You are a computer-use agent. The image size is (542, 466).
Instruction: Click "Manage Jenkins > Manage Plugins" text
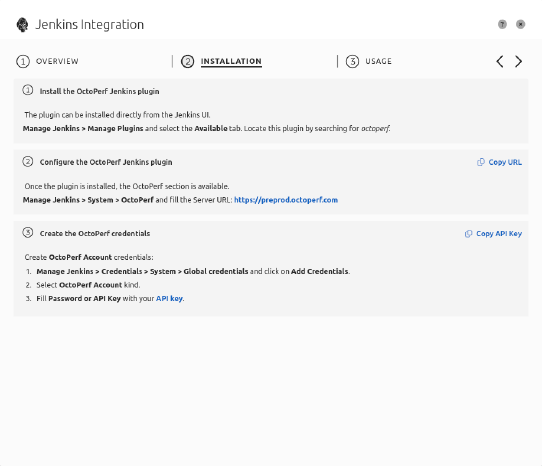point(83,128)
